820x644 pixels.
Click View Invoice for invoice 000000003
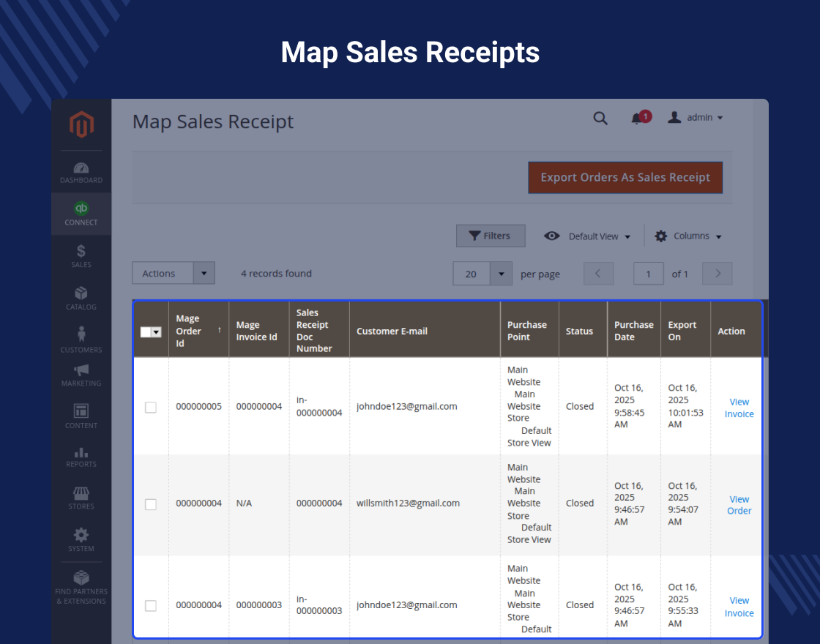coord(739,607)
